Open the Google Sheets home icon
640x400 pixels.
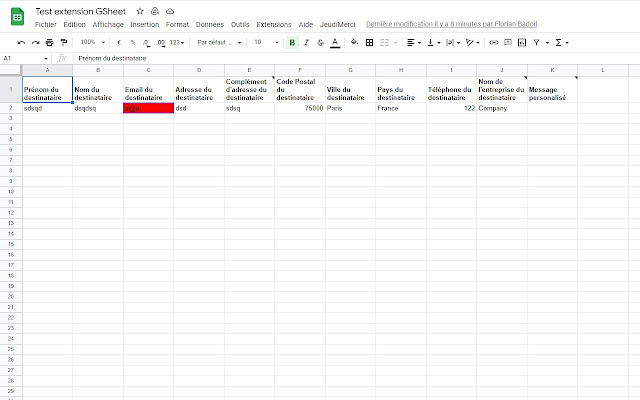click(x=17, y=17)
